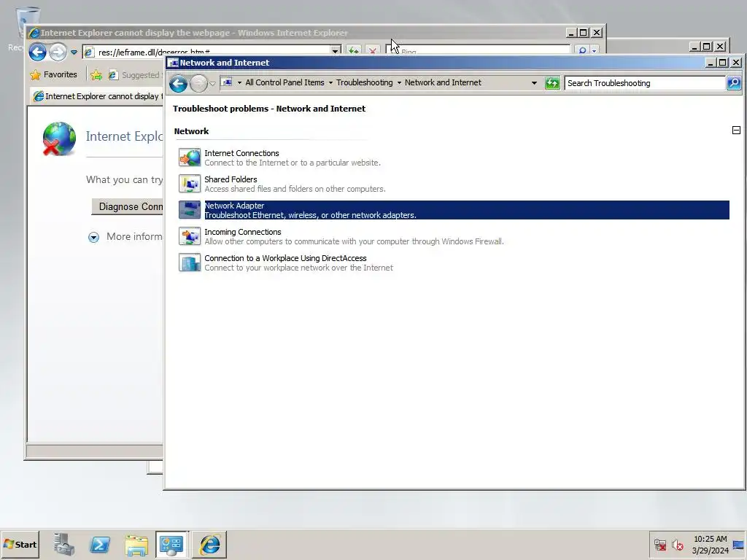
Task: Launch Windows PowerShell from the taskbar
Action: (100, 544)
